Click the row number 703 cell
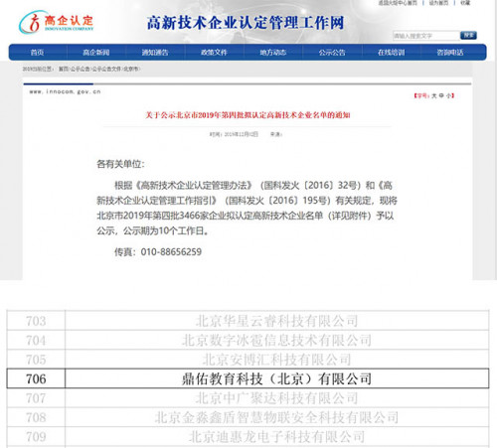This screenshot has height=448, width=497. [36, 321]
